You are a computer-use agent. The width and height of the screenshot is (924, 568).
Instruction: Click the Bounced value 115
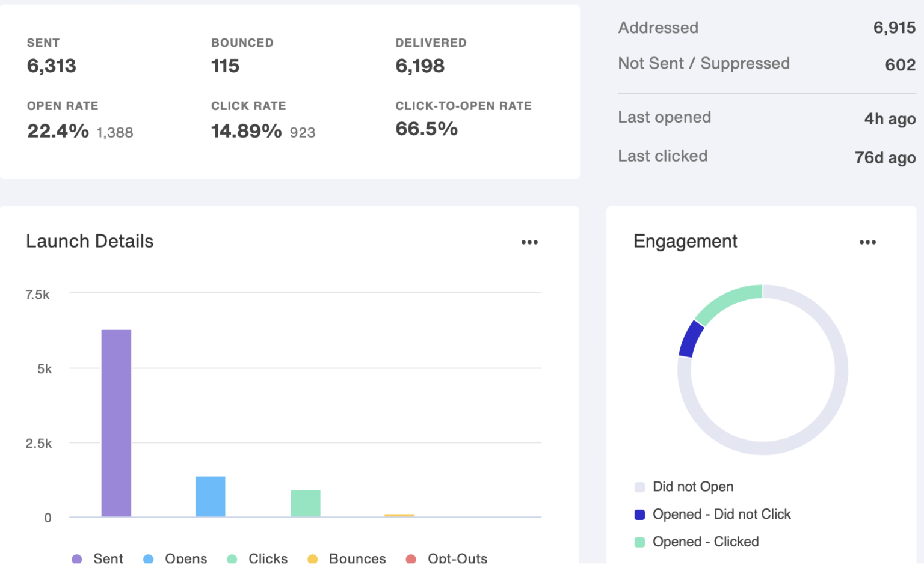[x=225, y=66]
